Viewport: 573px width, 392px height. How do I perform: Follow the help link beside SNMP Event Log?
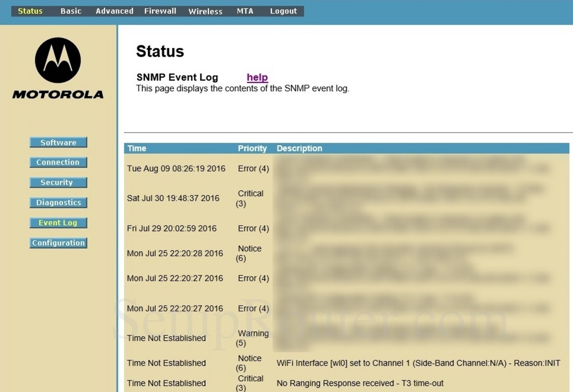click(257, 78)
